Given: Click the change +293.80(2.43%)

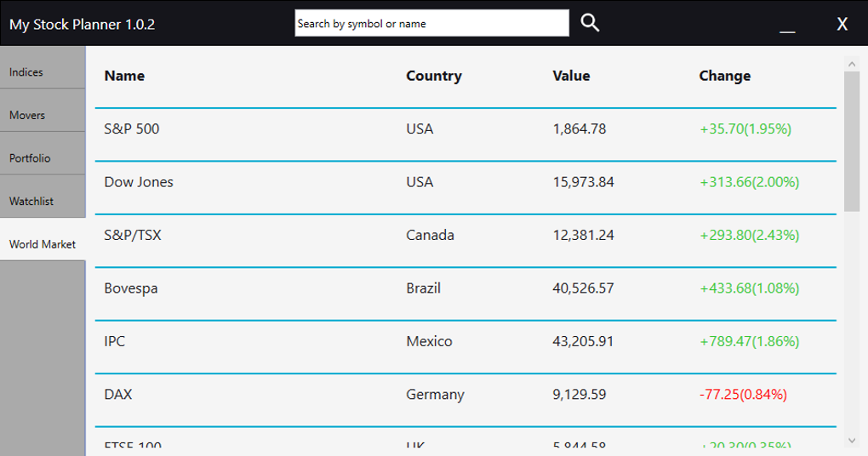Looking at the screenshot, I should (x=750, y=235).
